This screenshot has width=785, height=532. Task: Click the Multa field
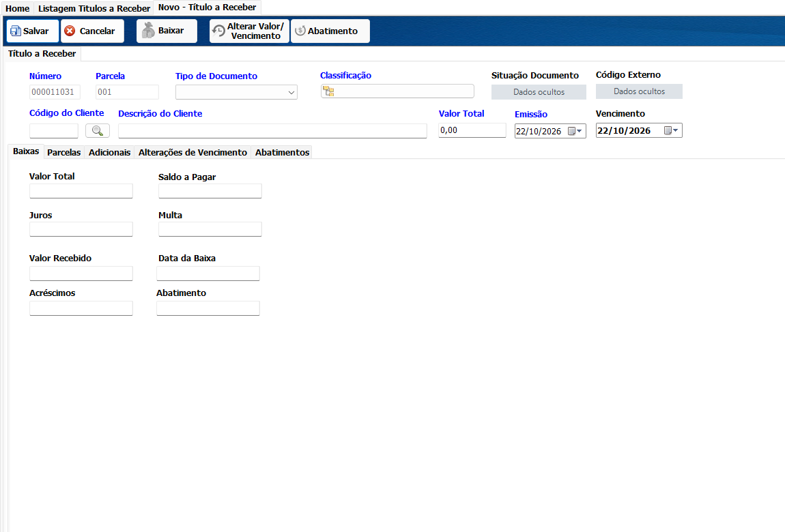coord(210,229)
